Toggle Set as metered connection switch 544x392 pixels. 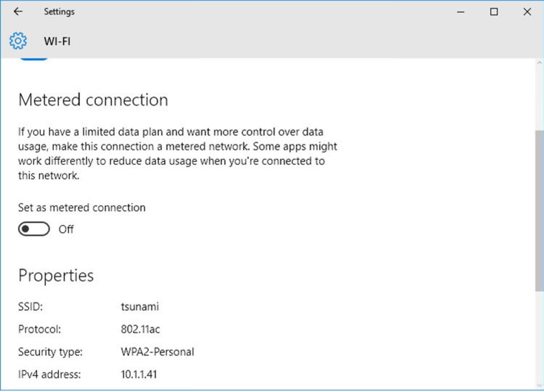click(x=34, y=229)
